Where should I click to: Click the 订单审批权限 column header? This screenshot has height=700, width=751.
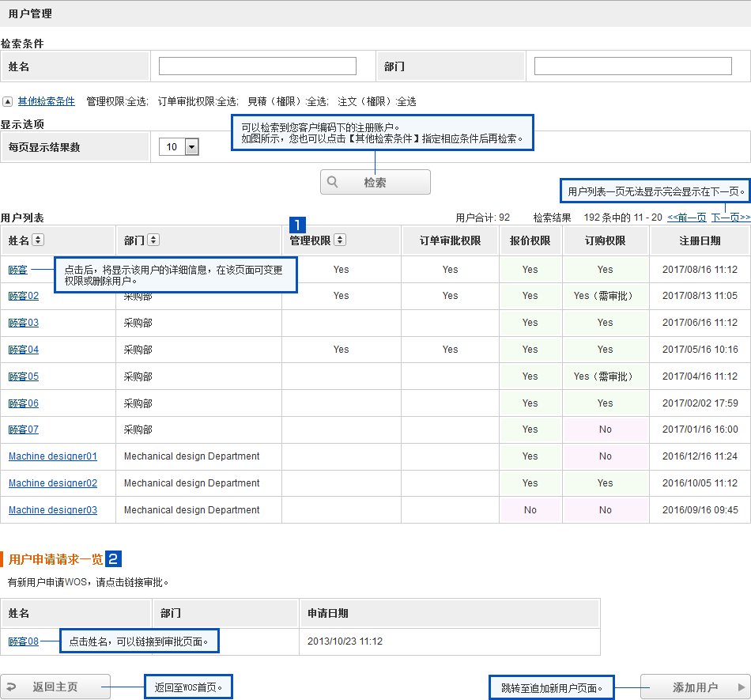[x=451, y=240]
